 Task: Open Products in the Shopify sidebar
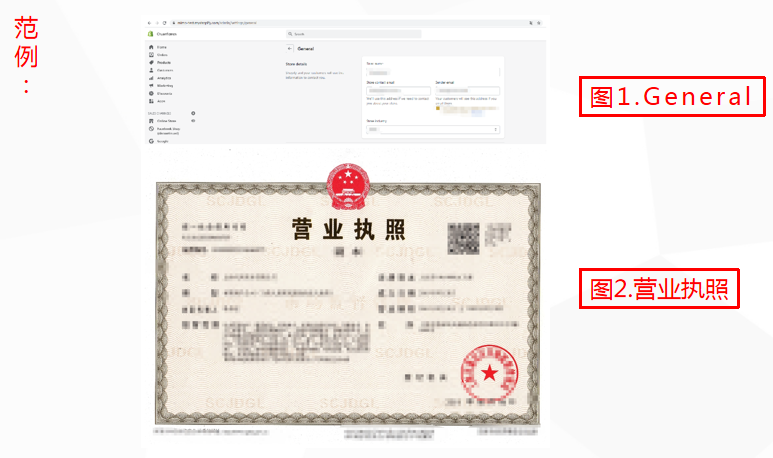[x=160, y=63]
